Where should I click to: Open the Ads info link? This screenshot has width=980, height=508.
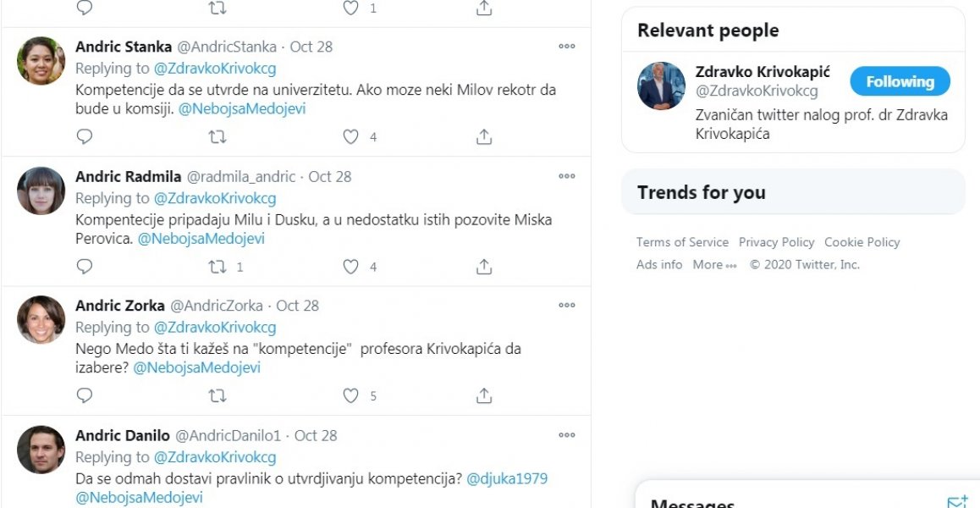[659, 264]
